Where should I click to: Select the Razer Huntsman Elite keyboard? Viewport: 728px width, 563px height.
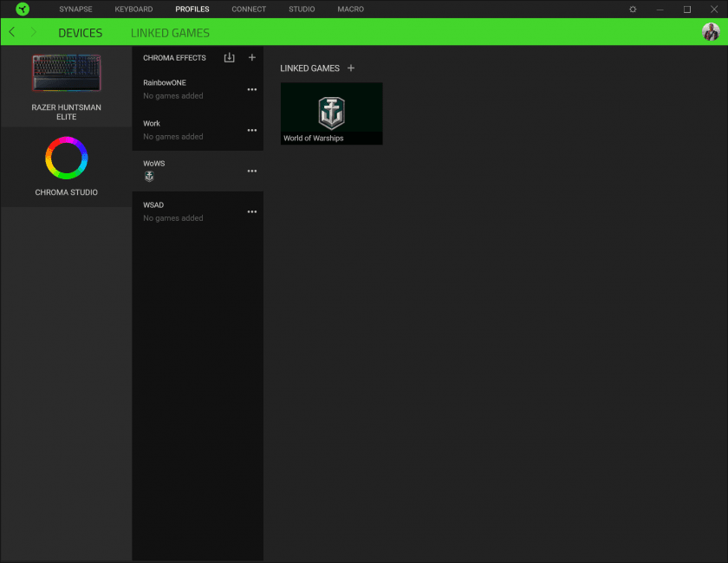(x=67, y=87)
